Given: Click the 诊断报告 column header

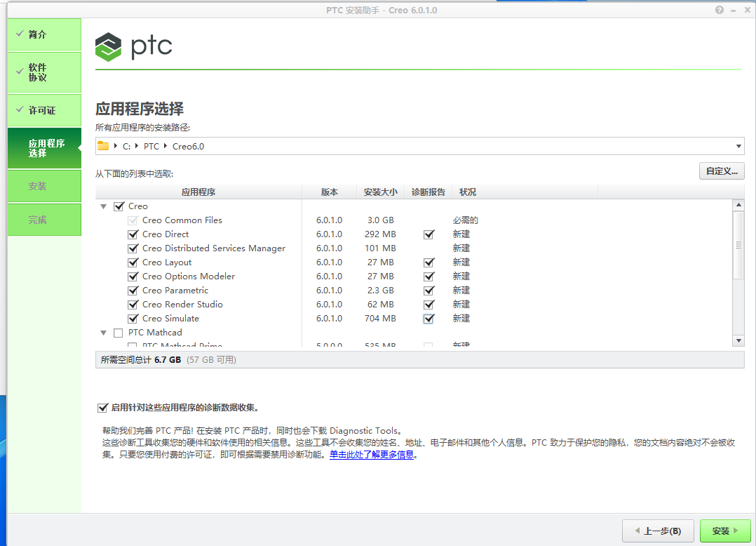Looking at the screenshot, I should tap(428, 192).
